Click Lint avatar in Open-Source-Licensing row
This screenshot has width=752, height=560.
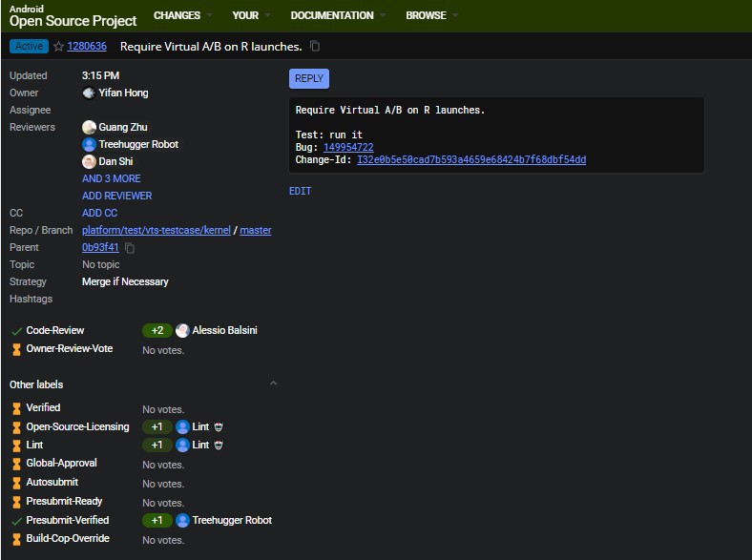(182, 426)
